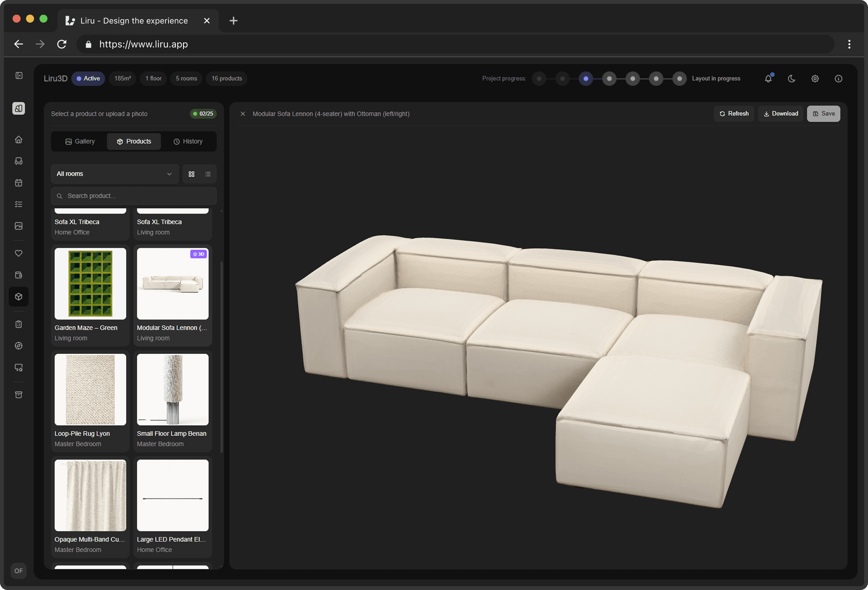Image resolution: width=868 pixels, height=590 pixels.
Task: Open the favorites heart icon in sidebar
Action: click(18, 253)
